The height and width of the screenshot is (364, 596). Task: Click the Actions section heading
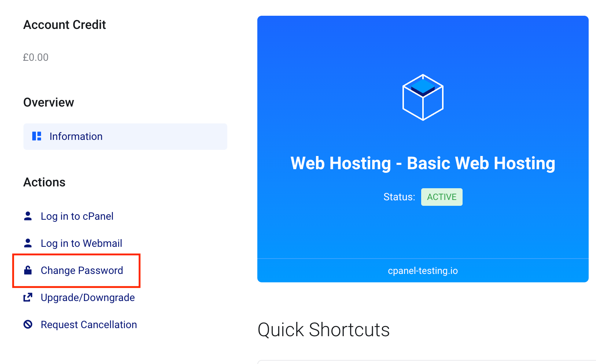(x=44, y=182)
